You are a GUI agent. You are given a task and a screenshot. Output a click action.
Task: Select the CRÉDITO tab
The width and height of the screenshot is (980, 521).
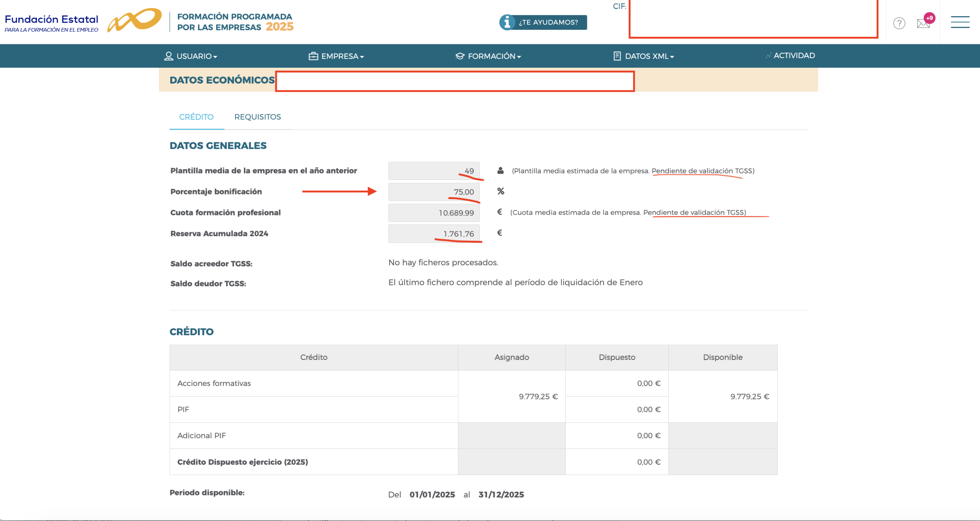[196, 117]
